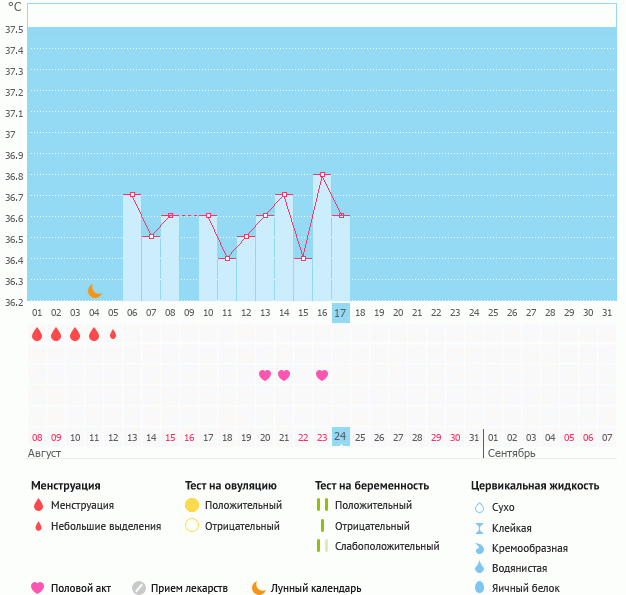Click the crescent moon icon on chart
Image resolution: width=626 pixels, height=595 pixels.
94,291
